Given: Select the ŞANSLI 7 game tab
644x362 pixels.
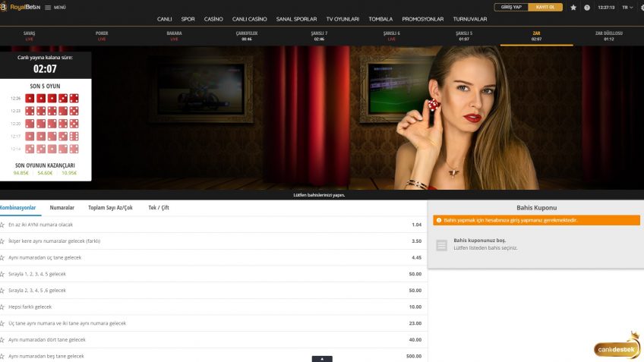Looking at the screenshot, I should click(x=319, y=36).
